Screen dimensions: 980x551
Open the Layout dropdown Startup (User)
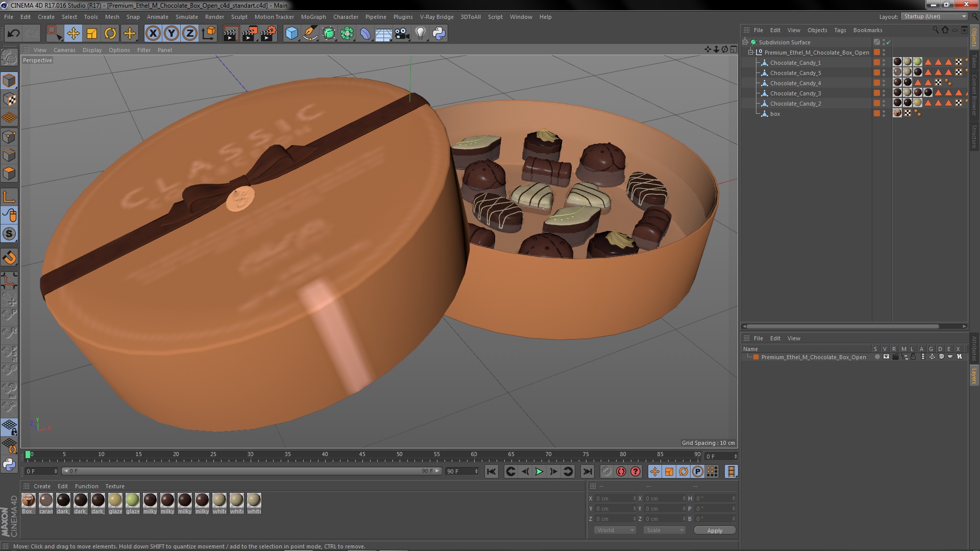click(934, 16)
